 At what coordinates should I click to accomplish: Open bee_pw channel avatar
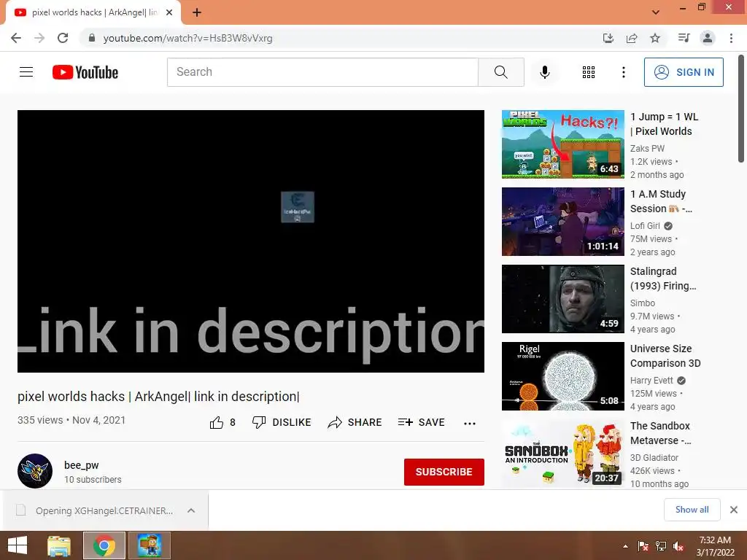[x=35, y=471]
